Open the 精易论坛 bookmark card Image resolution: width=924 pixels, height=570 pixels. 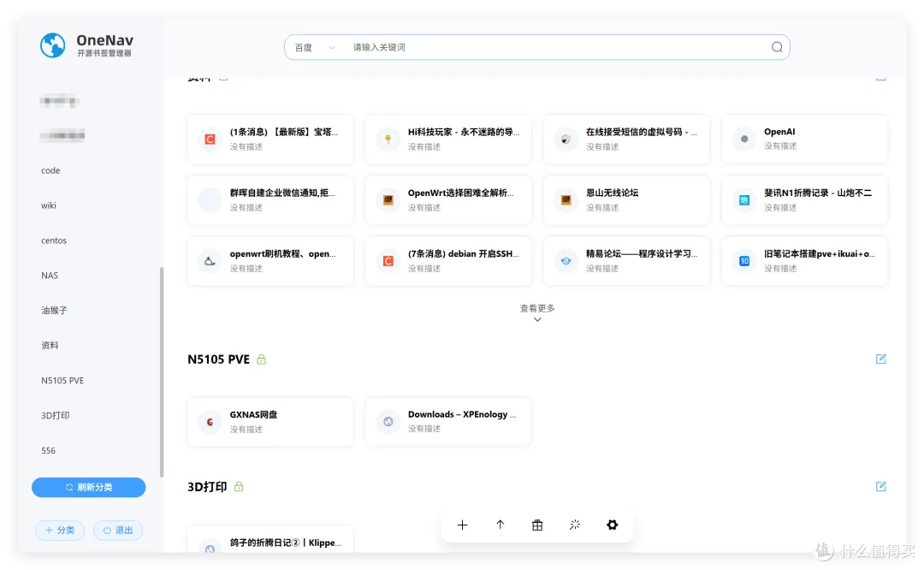pyautogui.click(x=626, y=261)
